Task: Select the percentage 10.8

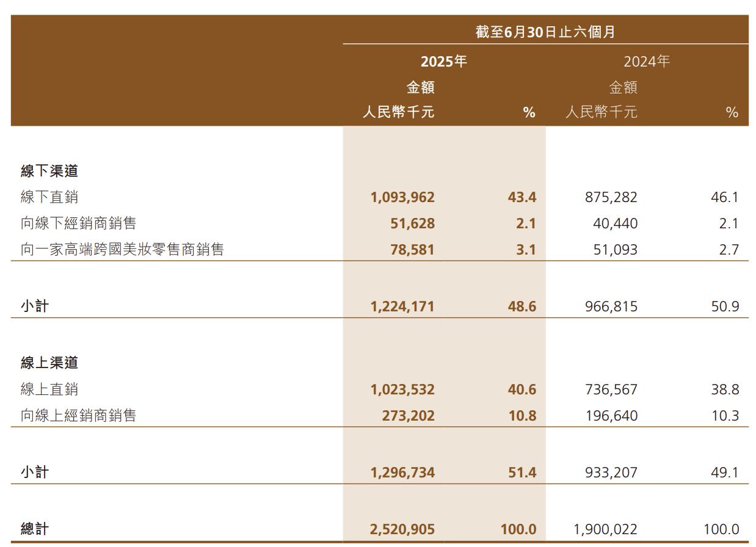Action: pos(522,415)
